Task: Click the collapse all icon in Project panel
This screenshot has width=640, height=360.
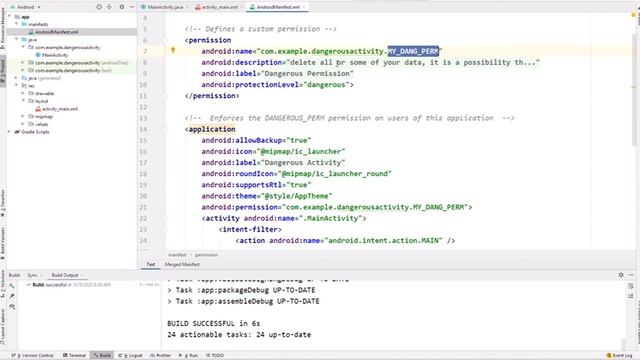Action: click(109, 7)
